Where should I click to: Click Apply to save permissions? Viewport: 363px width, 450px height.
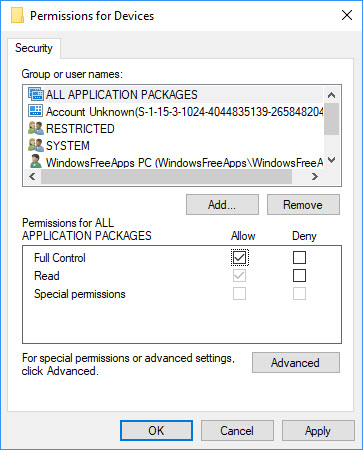318,431
